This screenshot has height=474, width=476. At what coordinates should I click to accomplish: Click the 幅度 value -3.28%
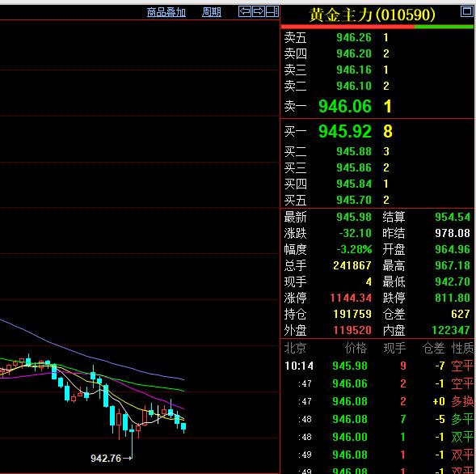click(354, 249)
